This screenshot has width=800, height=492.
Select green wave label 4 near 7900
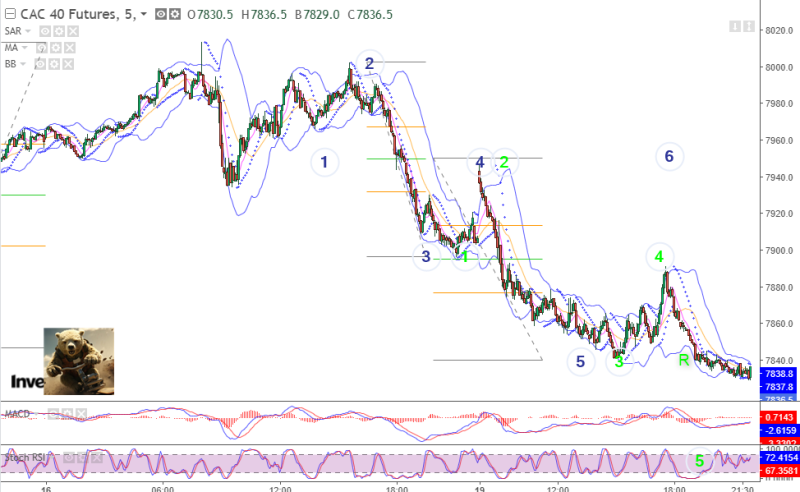point(659,257)
